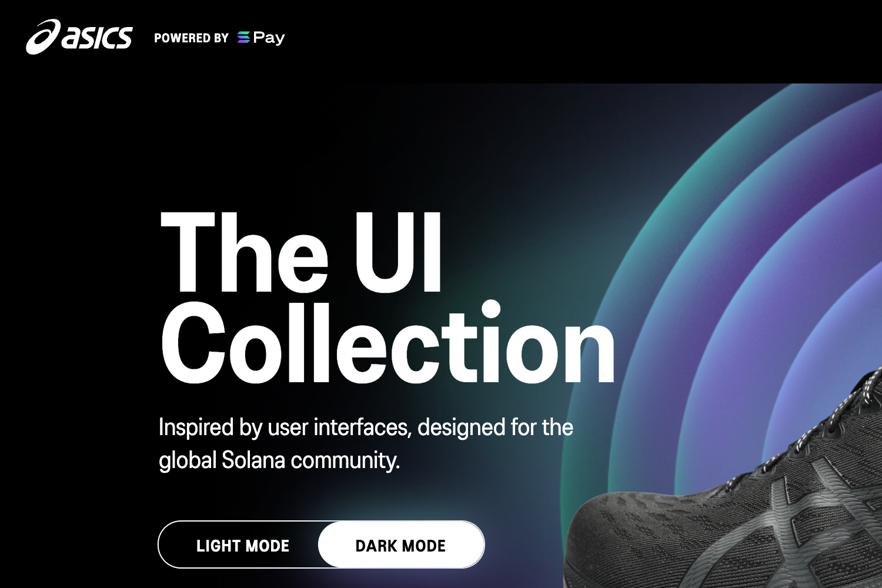Click the ASICS wordmark text
Image resolution: width=882 pixels, height=588 pixels.
click(x=97, y=38)
